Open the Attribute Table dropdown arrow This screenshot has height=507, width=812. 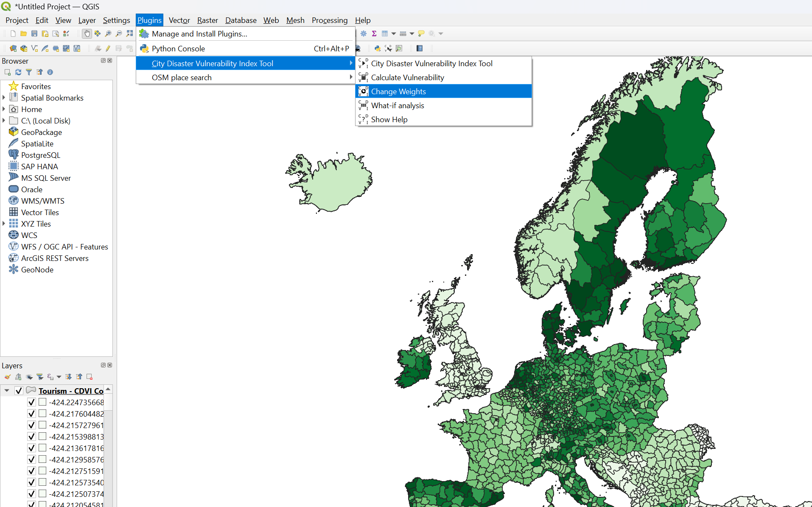394,34
